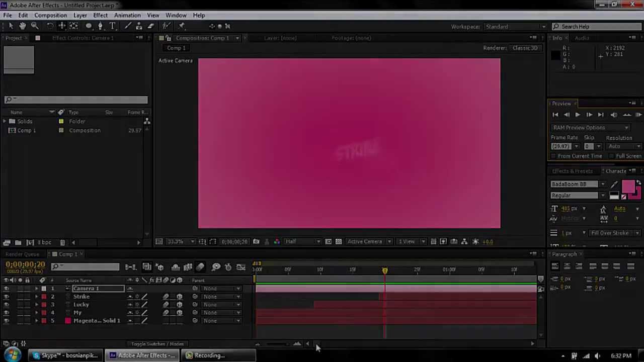
Task: Select the Zoom tool in toolbar
Action: [x=35, y=26]
